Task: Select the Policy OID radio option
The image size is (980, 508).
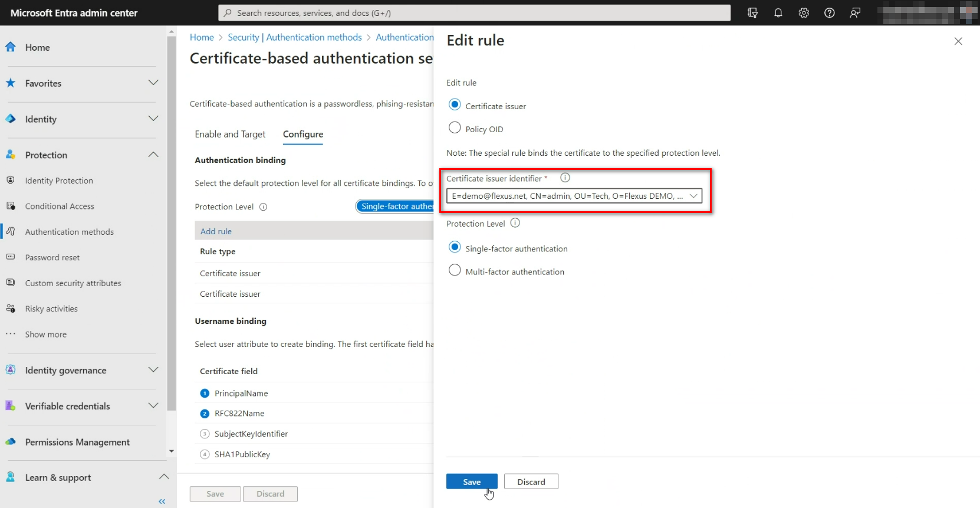Action: click(x=455, y=127)
